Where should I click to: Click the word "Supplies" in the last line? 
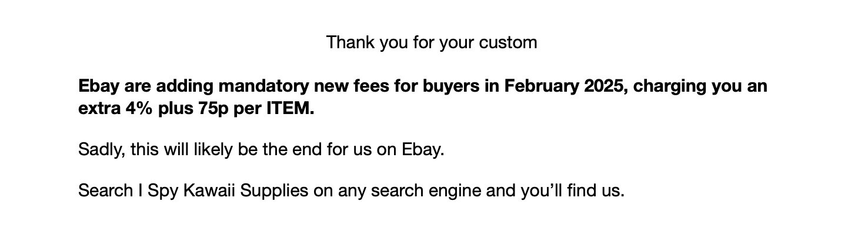click(x=275, y=190)
